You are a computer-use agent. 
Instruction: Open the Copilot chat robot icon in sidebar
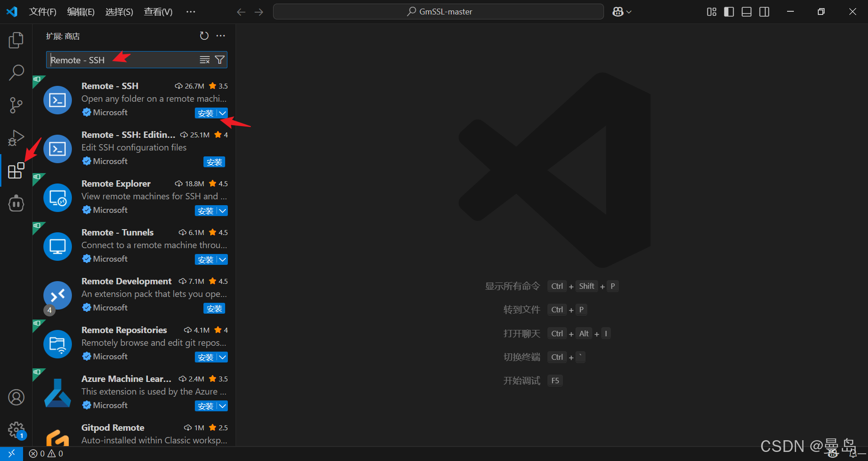(x=16, y=203)
